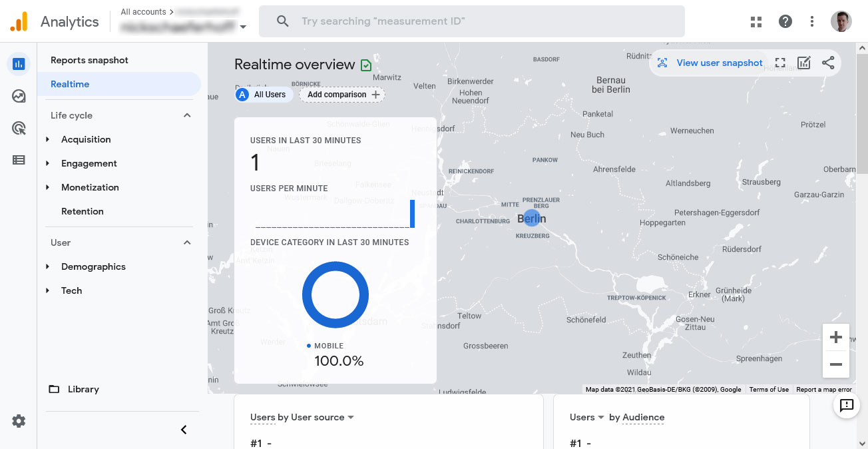This screenshot has height=449, width=868.
Task: Click the customize report pencil icon
Action: [804, 63]
